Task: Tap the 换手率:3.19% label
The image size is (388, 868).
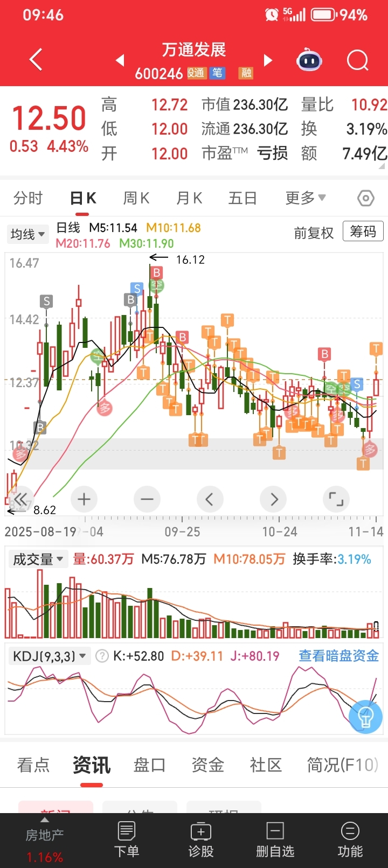Action: pos(332,559)
